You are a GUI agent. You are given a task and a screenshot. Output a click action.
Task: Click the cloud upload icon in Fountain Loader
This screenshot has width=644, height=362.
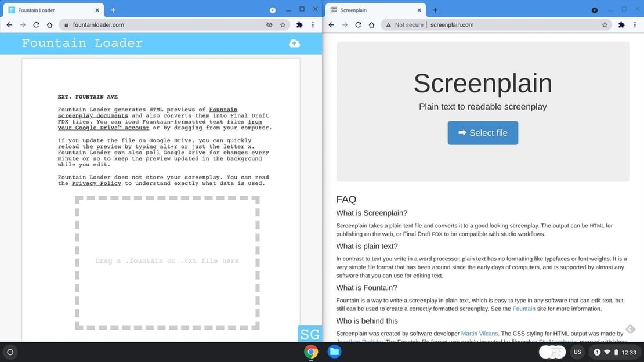[294, 44]
